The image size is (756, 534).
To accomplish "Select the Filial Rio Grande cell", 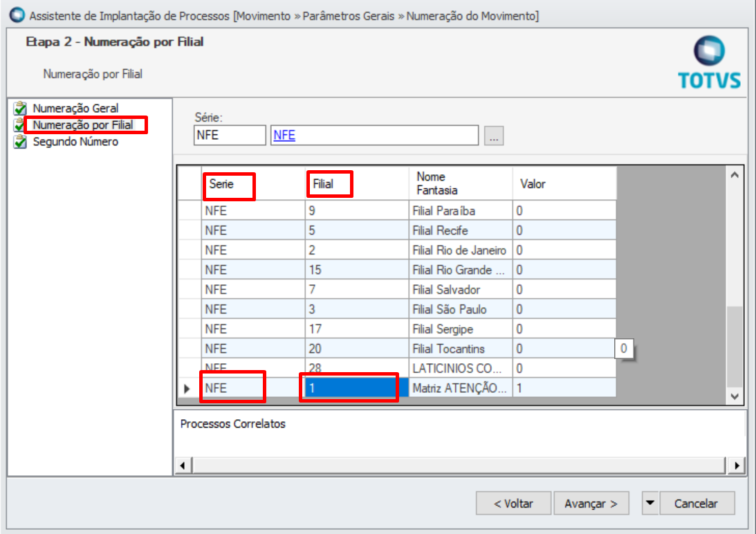I will tap(461, 270).
